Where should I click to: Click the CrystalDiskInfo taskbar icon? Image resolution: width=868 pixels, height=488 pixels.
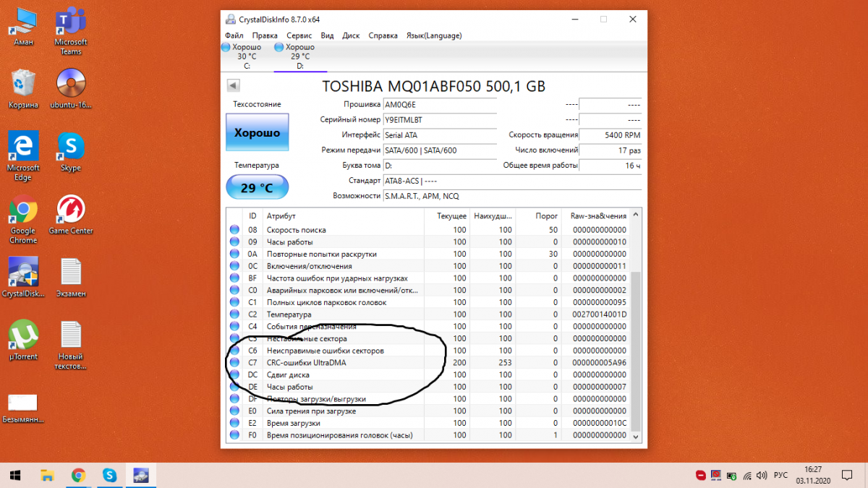[140, 475]
